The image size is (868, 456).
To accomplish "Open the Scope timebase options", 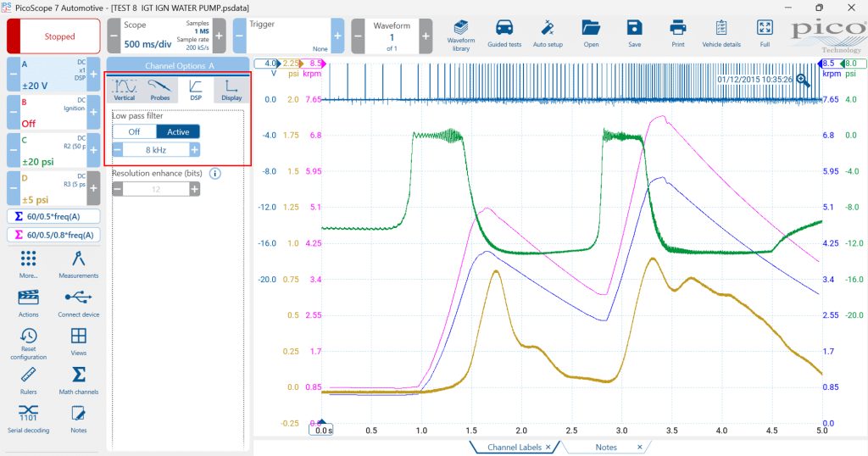I will click(x=166, y=36).
